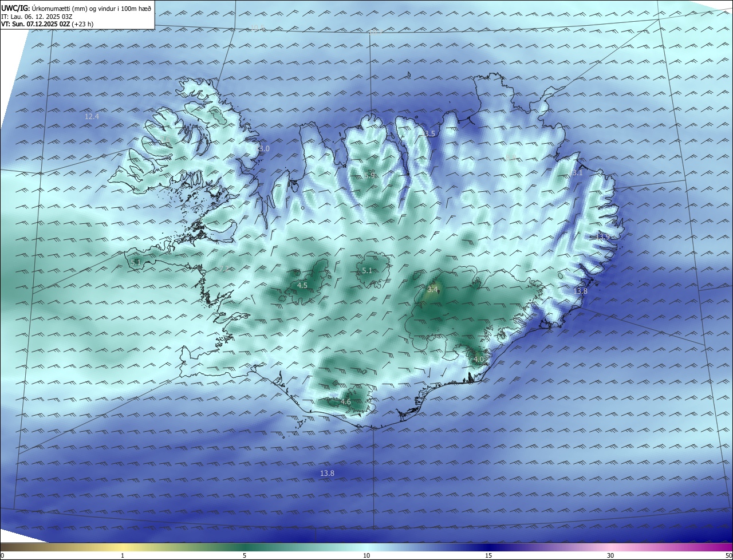
Task: Pick the 4.0 value label on the map
Action: tap(479, 359)
